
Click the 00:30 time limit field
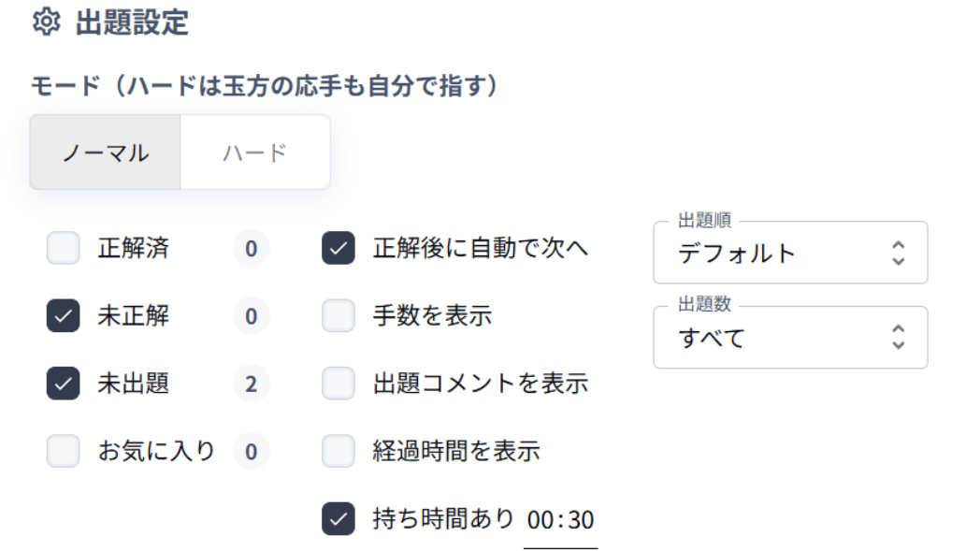click(561, 520)
